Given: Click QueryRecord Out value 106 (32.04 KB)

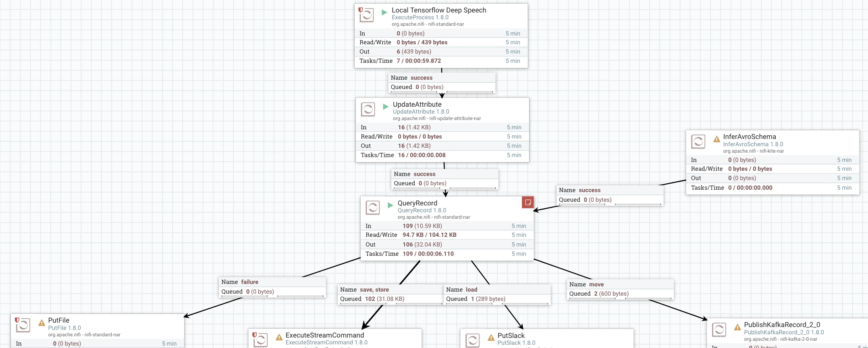Looking at the screenshot, I should [x=422, y=244].
